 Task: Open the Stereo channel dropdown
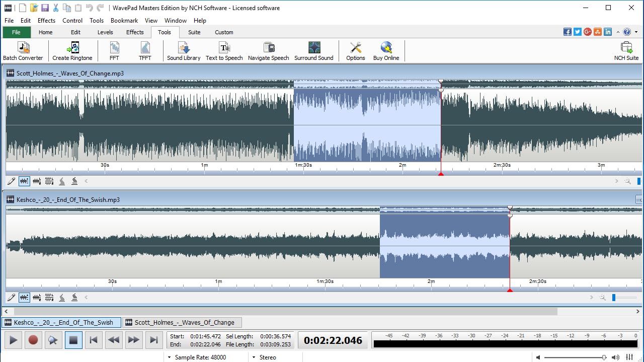click(x=256, y=357)
